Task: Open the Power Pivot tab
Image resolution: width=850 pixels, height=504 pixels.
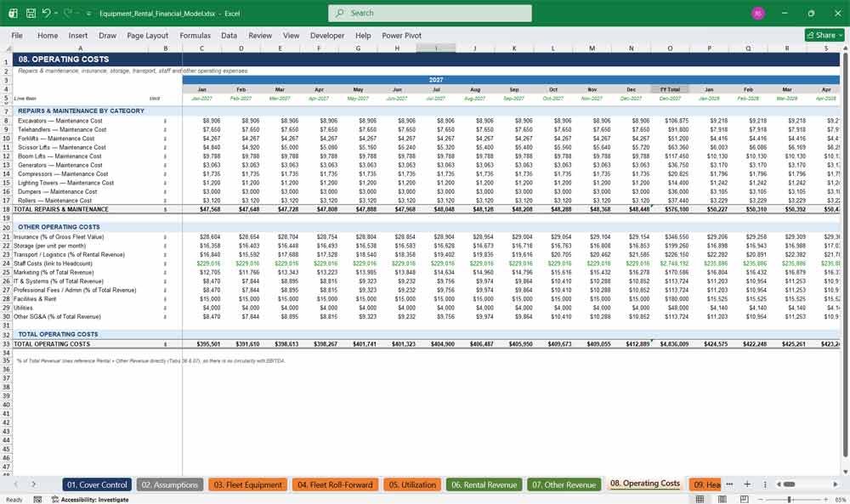Action: click(402, 35)
